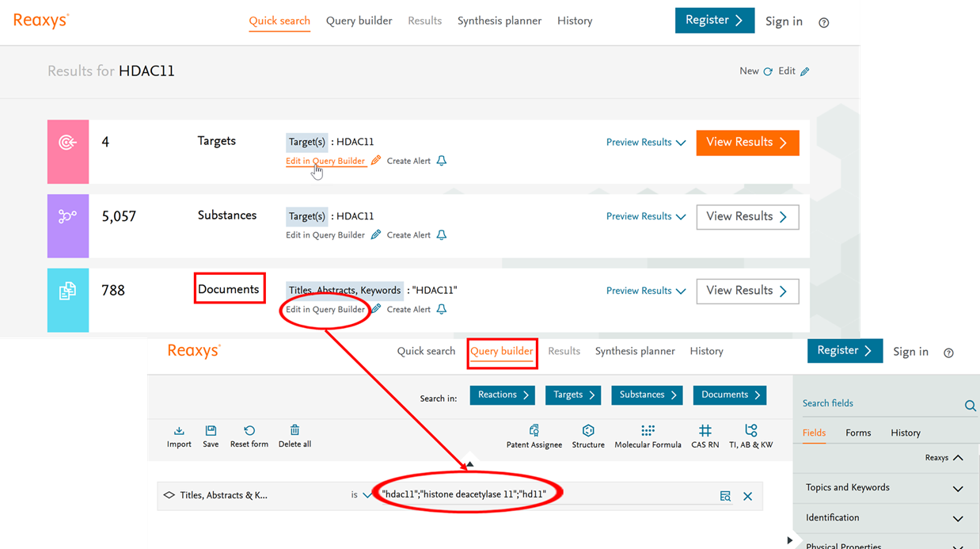Viewport: 980px width, 549px height.
Task: Expand Preview Results for Targets row
Action: click(x=645, y=143)
